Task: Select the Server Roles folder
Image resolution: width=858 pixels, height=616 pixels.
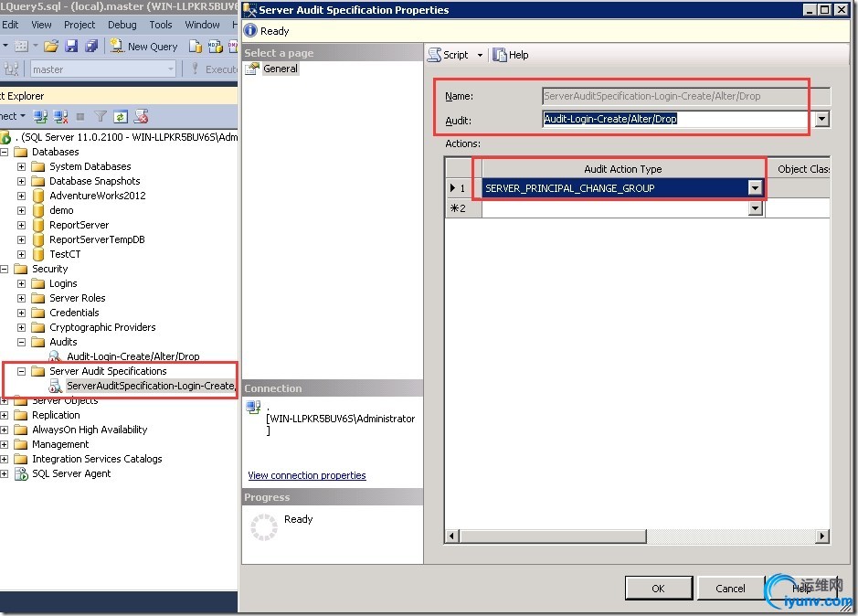Action: pos(77,298)
